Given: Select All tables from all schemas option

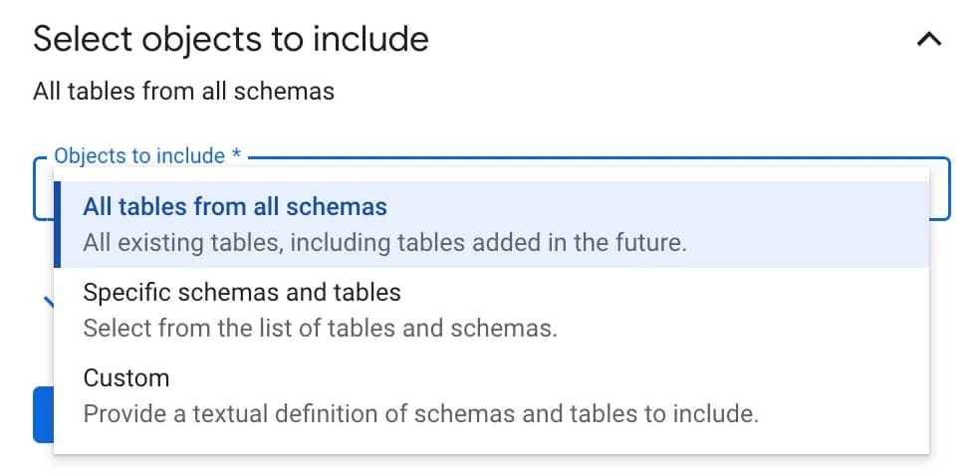Looking at the screenshot, I should [235, 207].
